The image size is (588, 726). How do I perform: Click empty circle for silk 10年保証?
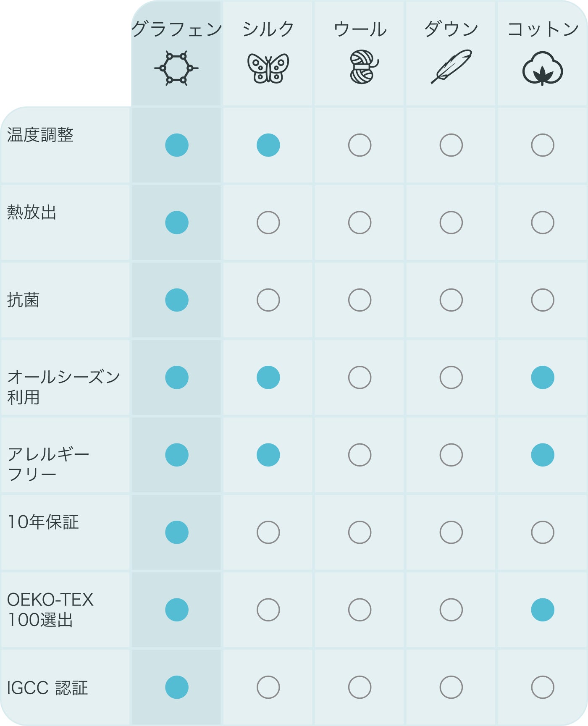coord(268,532)
